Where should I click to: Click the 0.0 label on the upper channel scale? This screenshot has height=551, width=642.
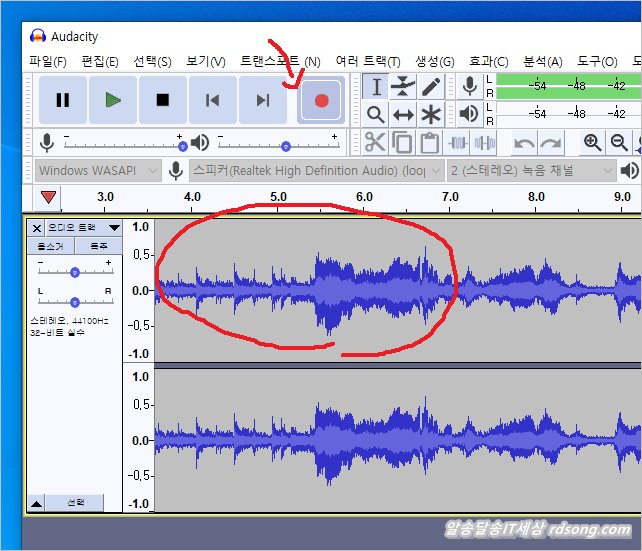tap(140, 291)
